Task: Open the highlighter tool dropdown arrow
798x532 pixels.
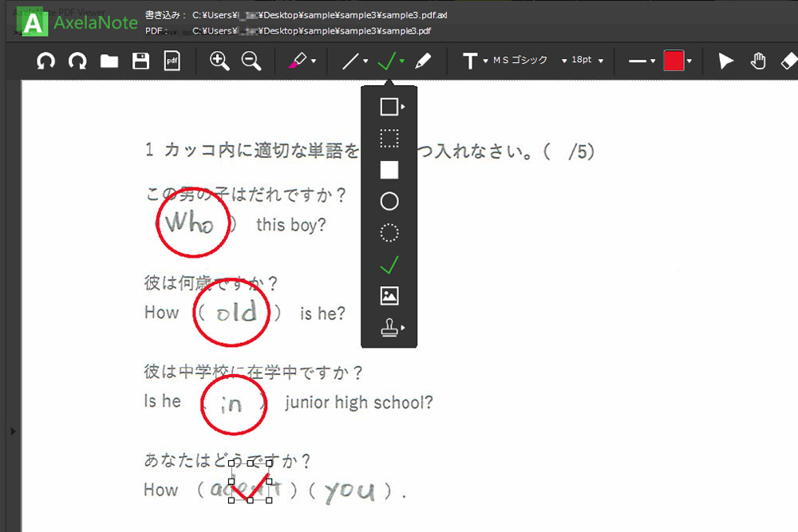Action: point(314,61)
